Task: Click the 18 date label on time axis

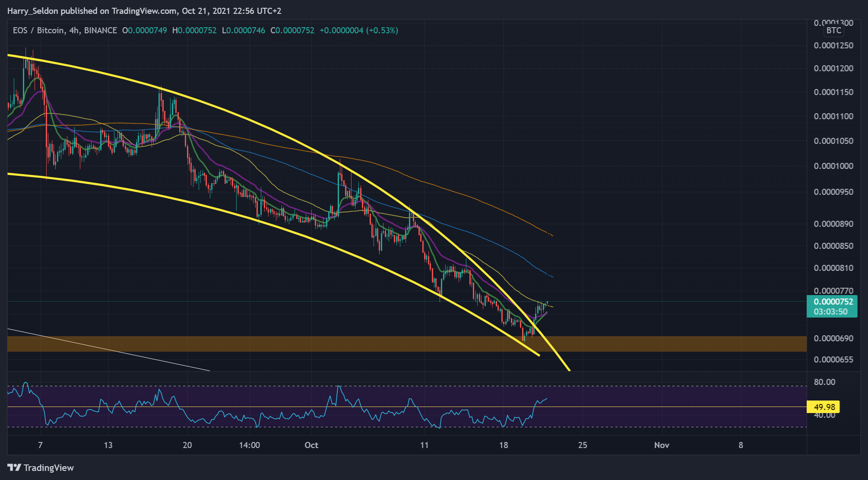Action: pos(504,445)
